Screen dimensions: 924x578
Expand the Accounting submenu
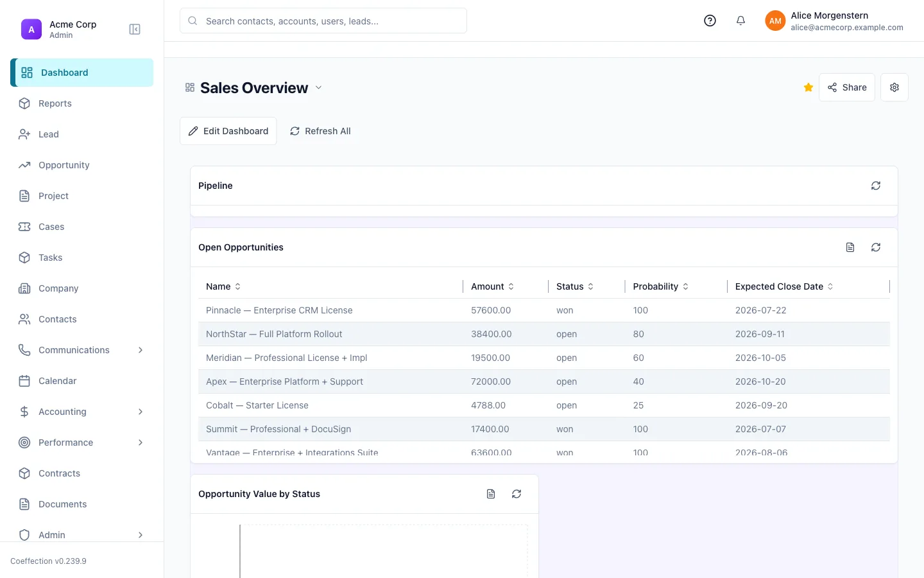(x=141, y=412)
